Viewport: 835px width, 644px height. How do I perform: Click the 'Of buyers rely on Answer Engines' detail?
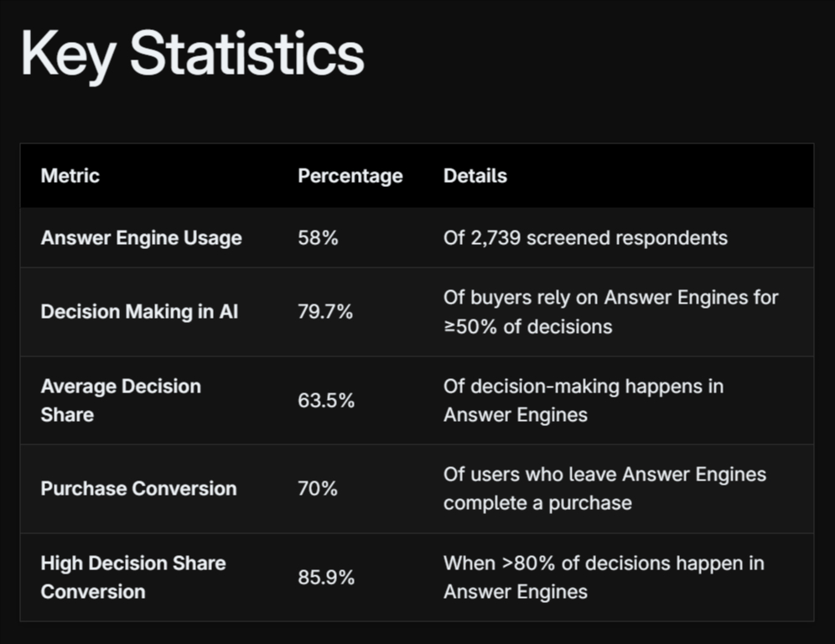coord(610,298)
